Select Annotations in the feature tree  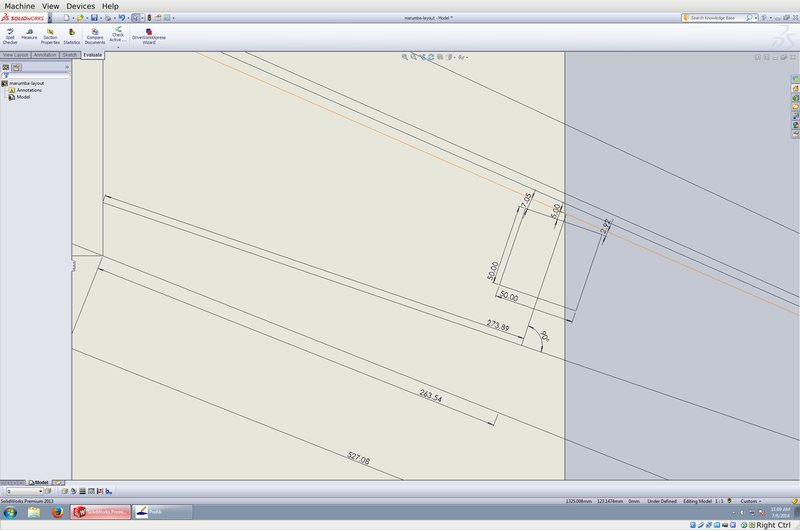(29, 90)
